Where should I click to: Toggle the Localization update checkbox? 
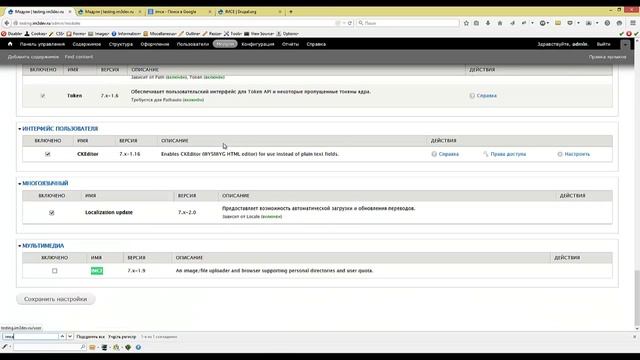51,213
